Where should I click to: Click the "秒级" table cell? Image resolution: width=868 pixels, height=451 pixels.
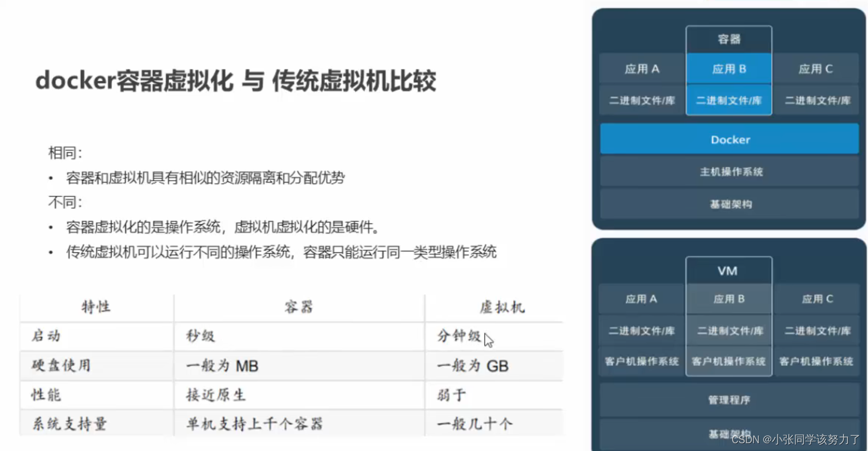299,336
